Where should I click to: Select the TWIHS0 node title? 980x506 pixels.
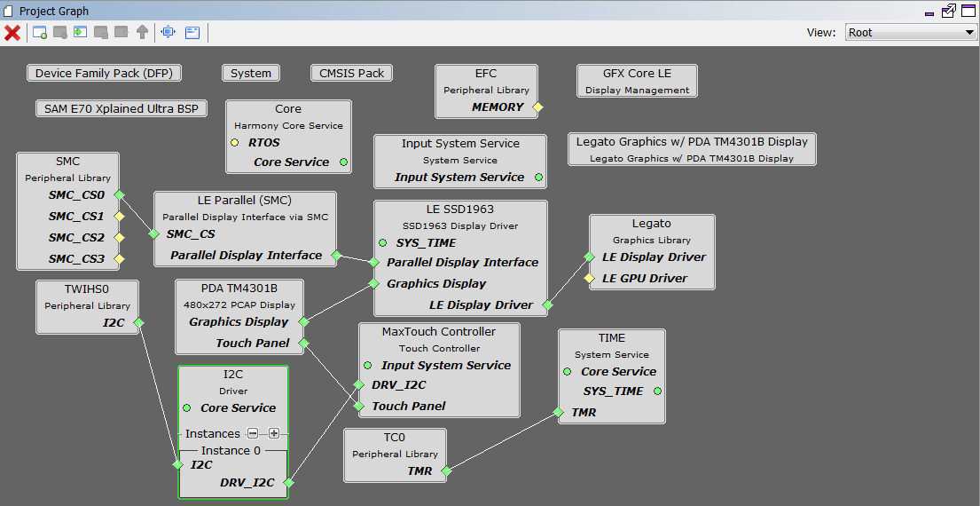click(x=87, y=289)
